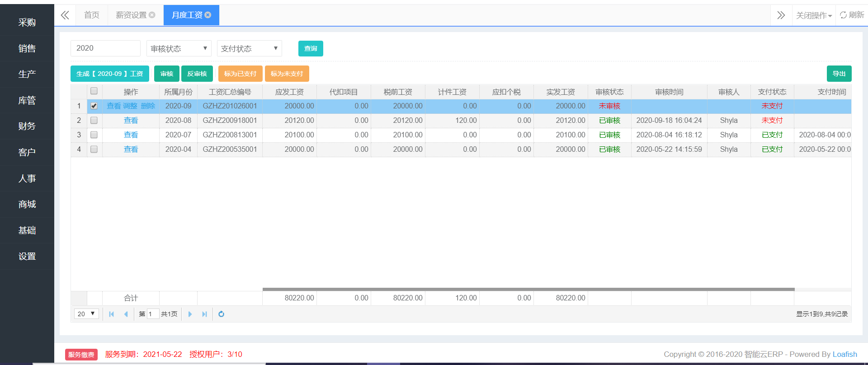
Task: Click the 反审核 button
Action: pos(197,74)
